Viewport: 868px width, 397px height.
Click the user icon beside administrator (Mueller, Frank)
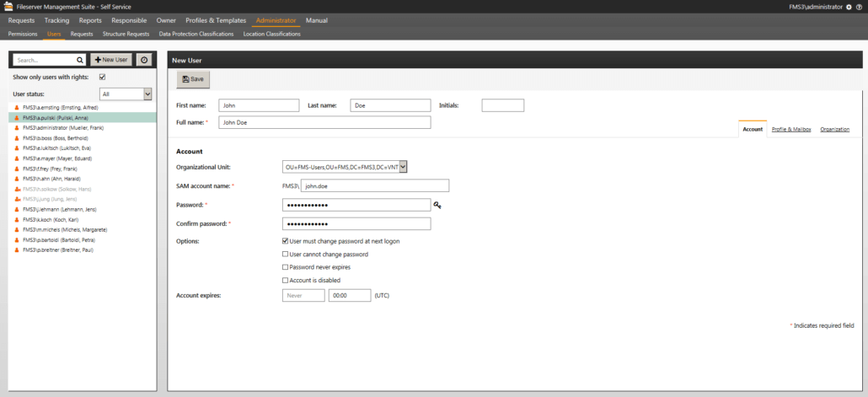coord(17,128)
